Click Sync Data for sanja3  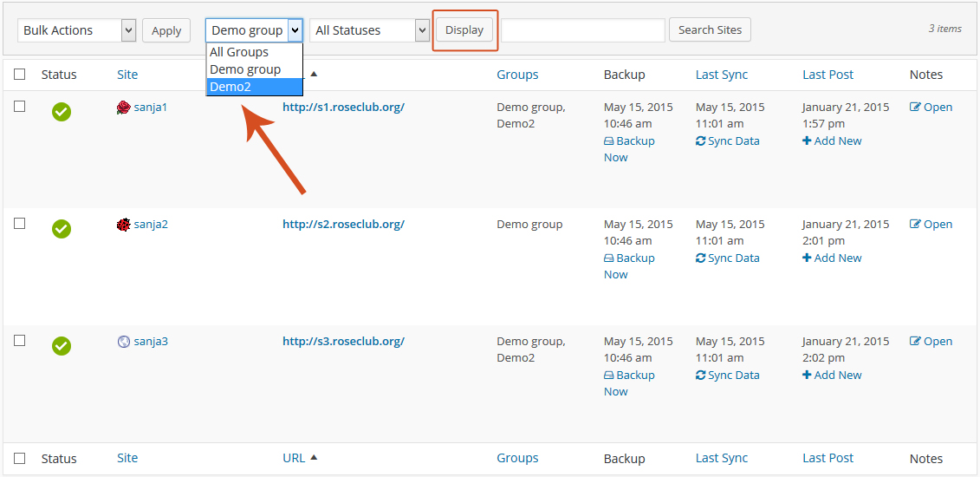pyautogui.click(x=728, y=376)
